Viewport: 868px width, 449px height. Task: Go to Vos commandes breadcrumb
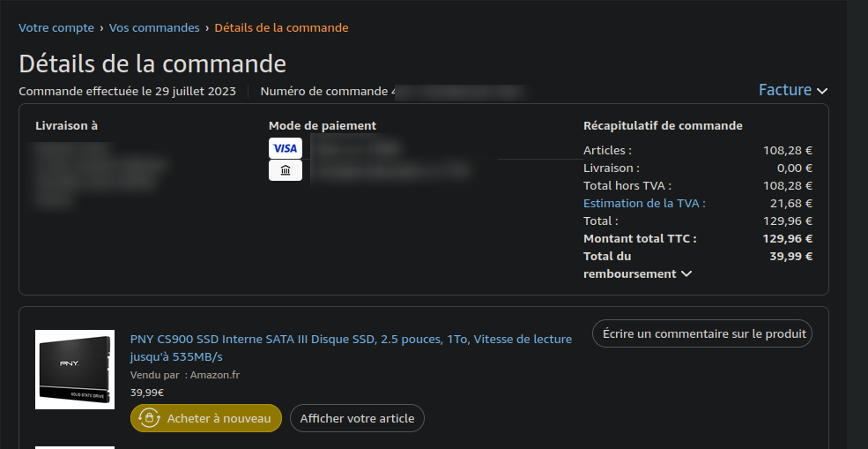(154, 27)
